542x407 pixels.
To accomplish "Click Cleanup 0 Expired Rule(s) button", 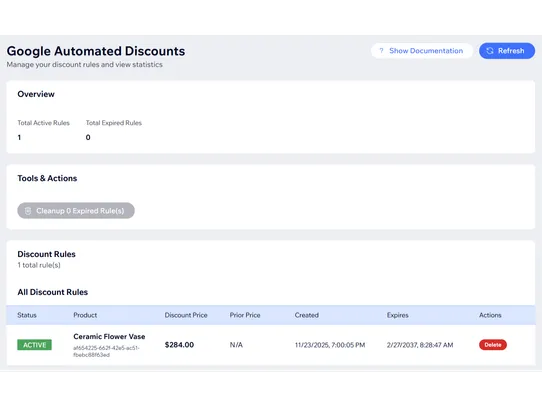I will pos(76,211).
